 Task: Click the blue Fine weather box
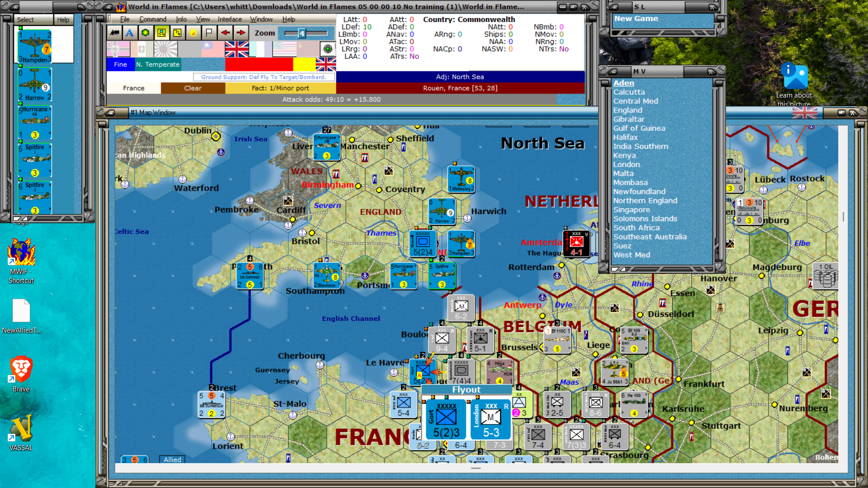point(121,64)
